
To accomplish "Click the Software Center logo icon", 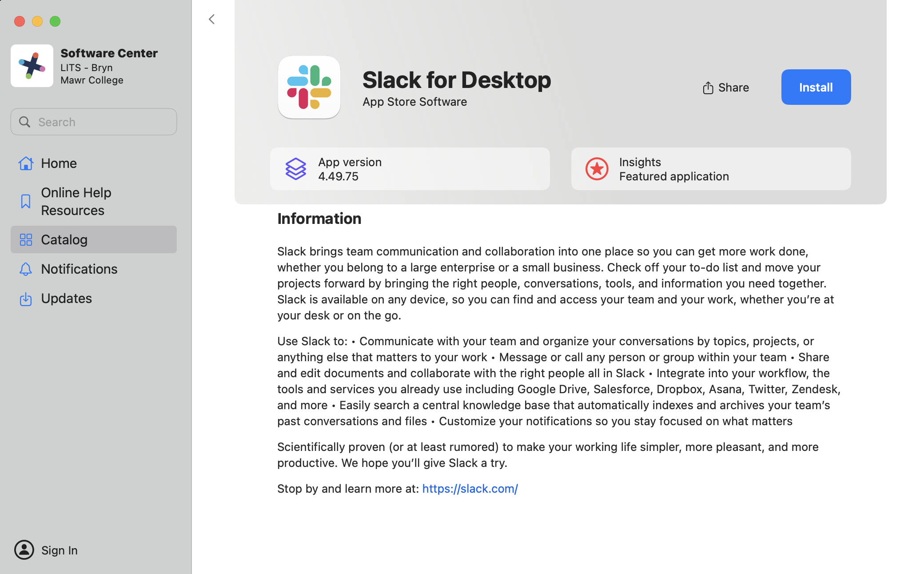I will pyautogui.click(x=32, y=66).
